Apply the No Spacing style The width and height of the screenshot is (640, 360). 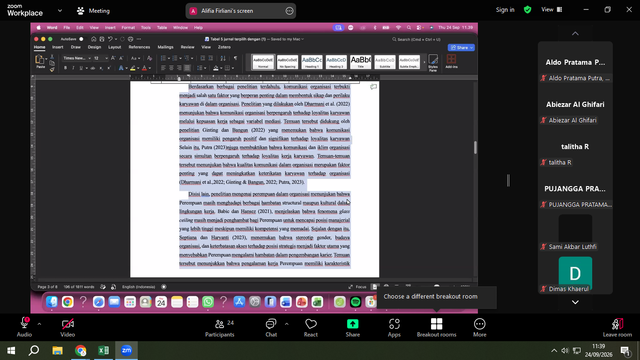pos(287,62)
